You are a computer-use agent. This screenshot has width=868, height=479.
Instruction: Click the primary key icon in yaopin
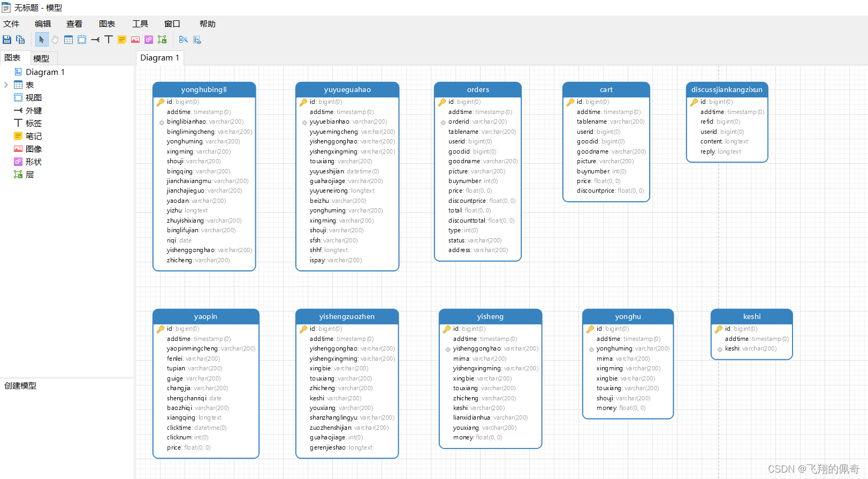pos(161,329)
